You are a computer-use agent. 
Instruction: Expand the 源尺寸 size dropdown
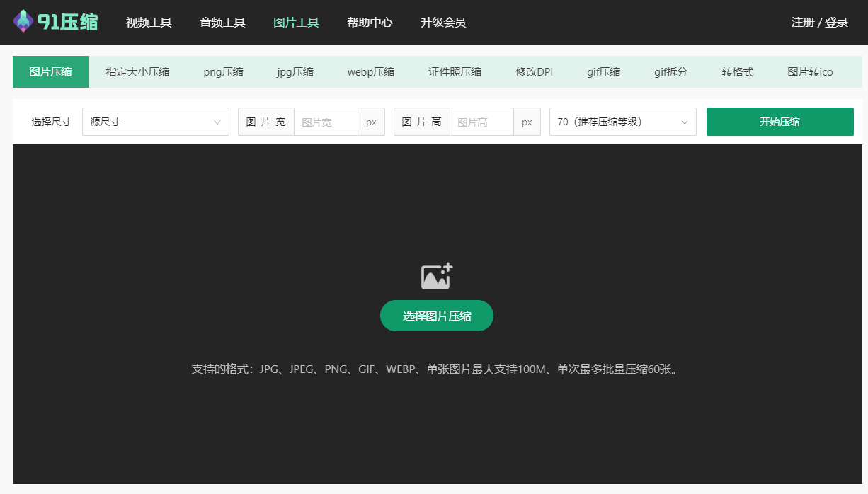[156, 122]
